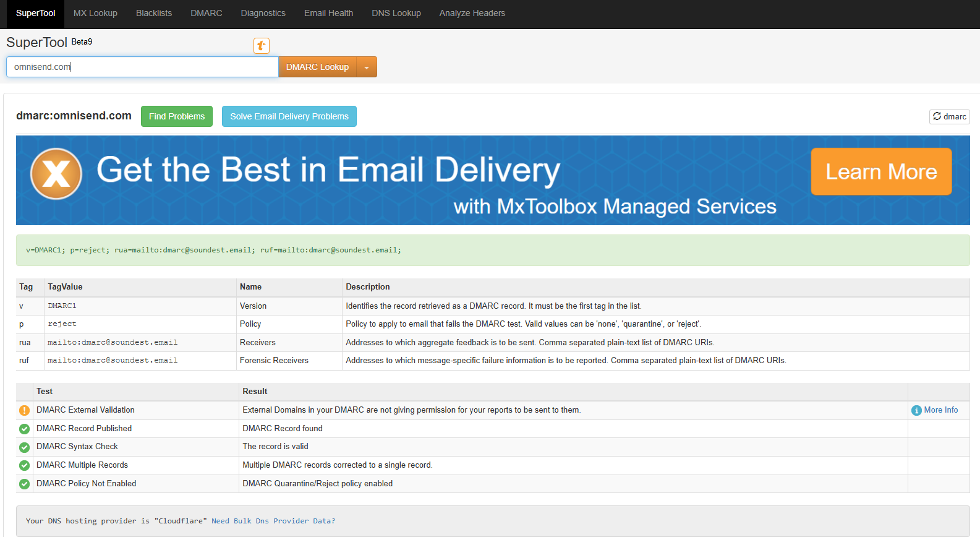
Task: Select the Email Health tab
Action: (328, 13)
